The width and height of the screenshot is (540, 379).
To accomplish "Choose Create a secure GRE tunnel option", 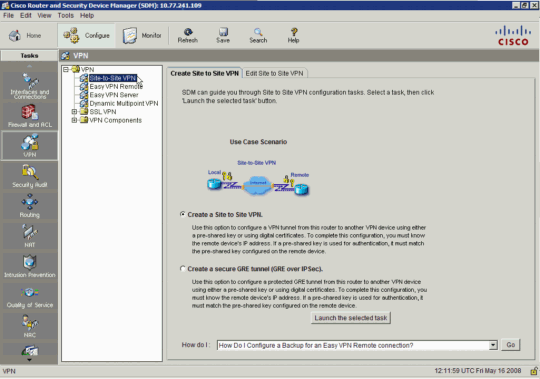I will [x=183, y=269].
